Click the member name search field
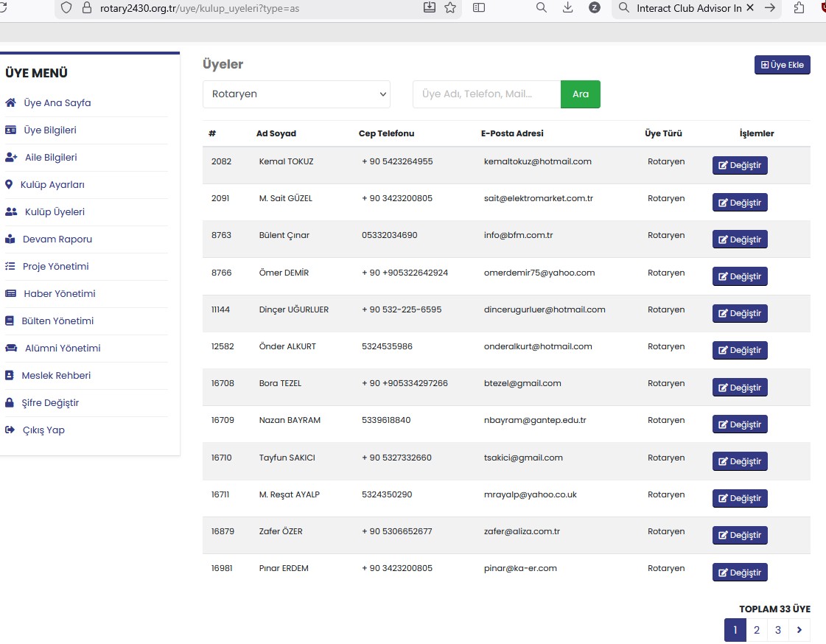826x644 pixels. point(486,94)
